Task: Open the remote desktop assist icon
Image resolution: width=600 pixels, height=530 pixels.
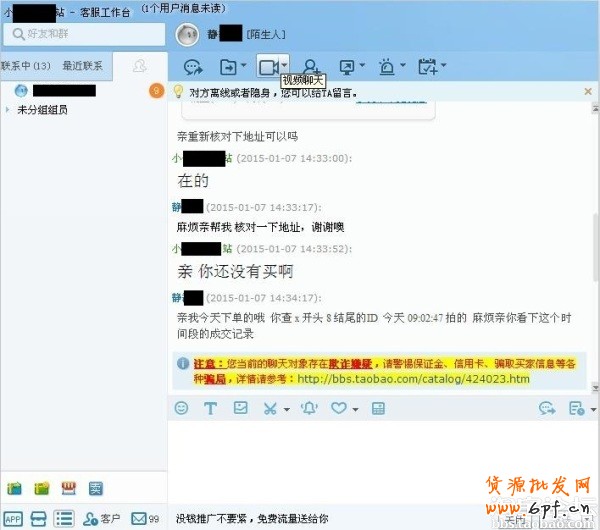Action: (x=347, y=67)
